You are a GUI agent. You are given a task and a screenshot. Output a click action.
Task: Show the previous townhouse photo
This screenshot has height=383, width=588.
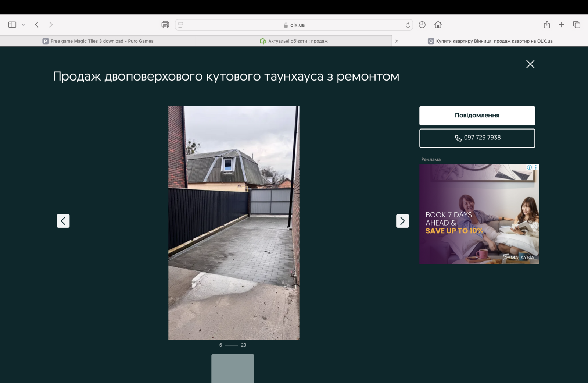(x=63, y=221)
